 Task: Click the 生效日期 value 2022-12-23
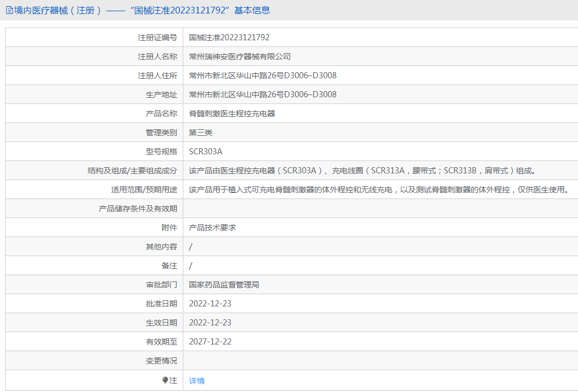coord(210,323)
